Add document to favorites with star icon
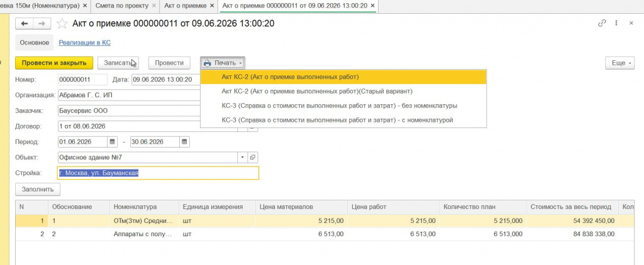Screen dimensions: 644x265 point(62,24)
